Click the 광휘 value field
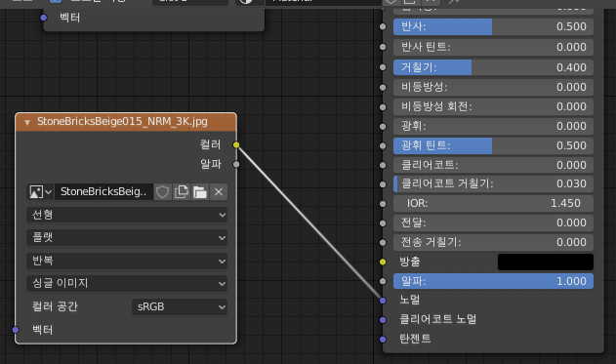The width and height of the screenshot is (616, 364). (x=493, y=126)
